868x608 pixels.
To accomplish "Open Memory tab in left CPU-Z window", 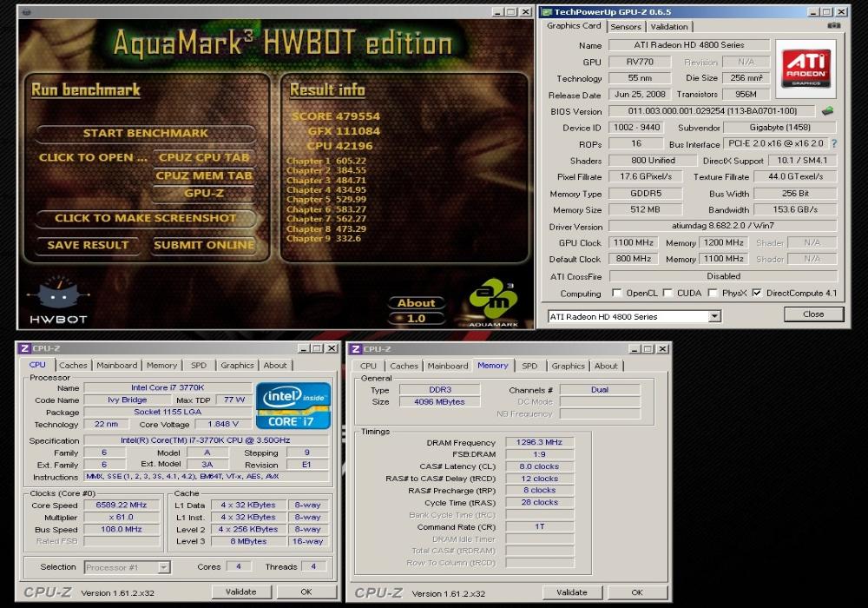I will point(161,366).
